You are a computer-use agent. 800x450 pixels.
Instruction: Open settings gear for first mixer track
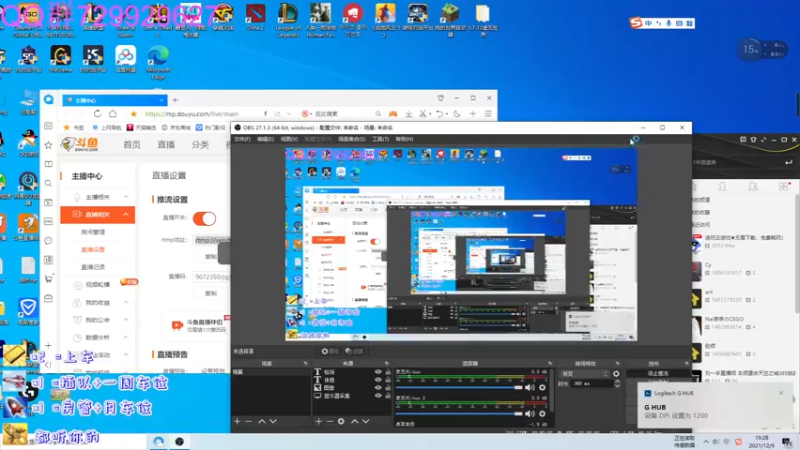(542, 388)
